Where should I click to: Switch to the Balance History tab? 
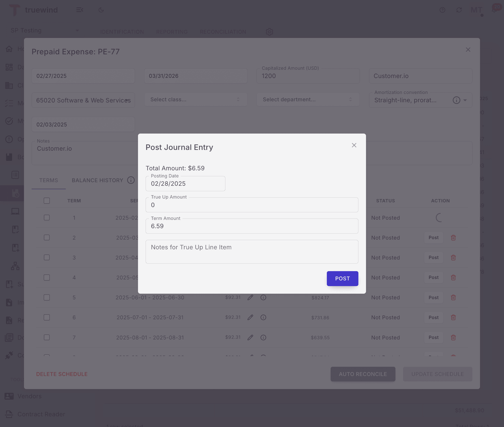(x=97, y=180)
